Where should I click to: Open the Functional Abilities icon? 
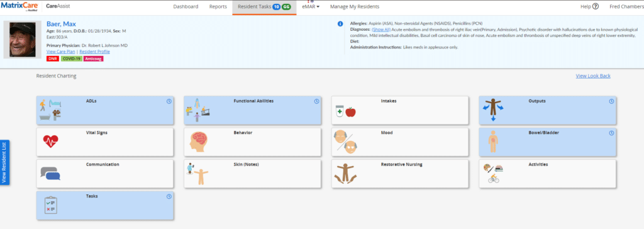198,109
